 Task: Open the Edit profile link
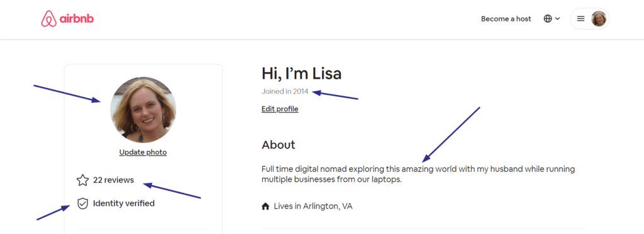coord(280,109)
